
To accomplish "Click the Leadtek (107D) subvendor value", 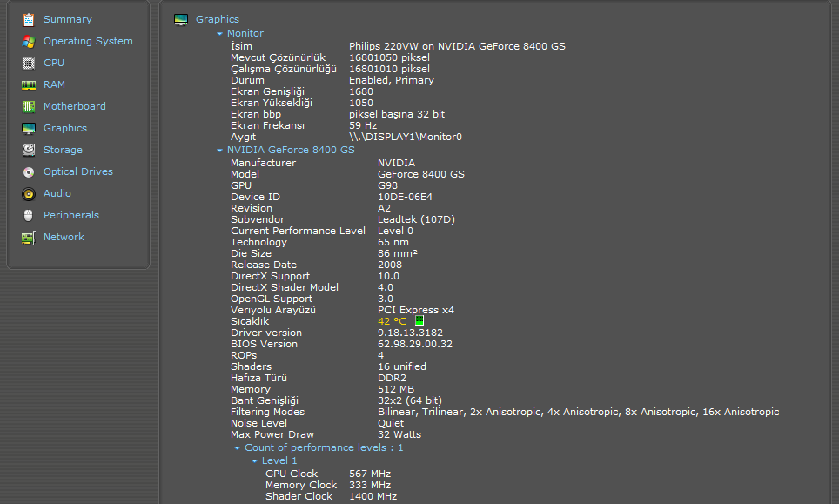I will point(416,219).
